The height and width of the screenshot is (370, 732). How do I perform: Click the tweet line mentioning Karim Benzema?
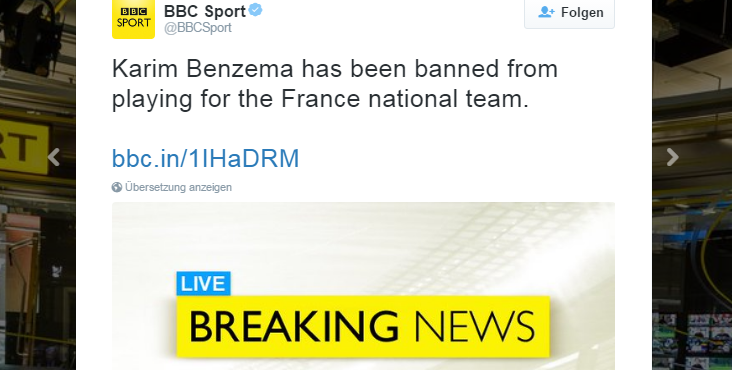335,69
